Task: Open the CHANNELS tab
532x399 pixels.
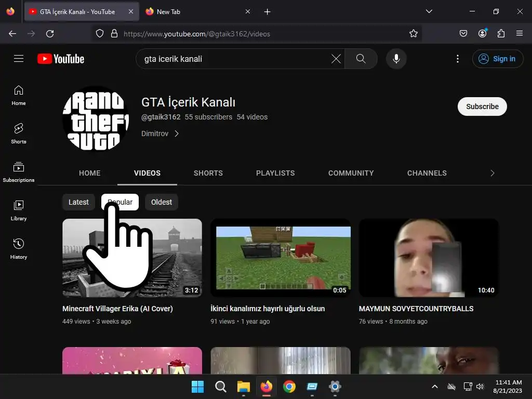Action: tap(427, 173)
